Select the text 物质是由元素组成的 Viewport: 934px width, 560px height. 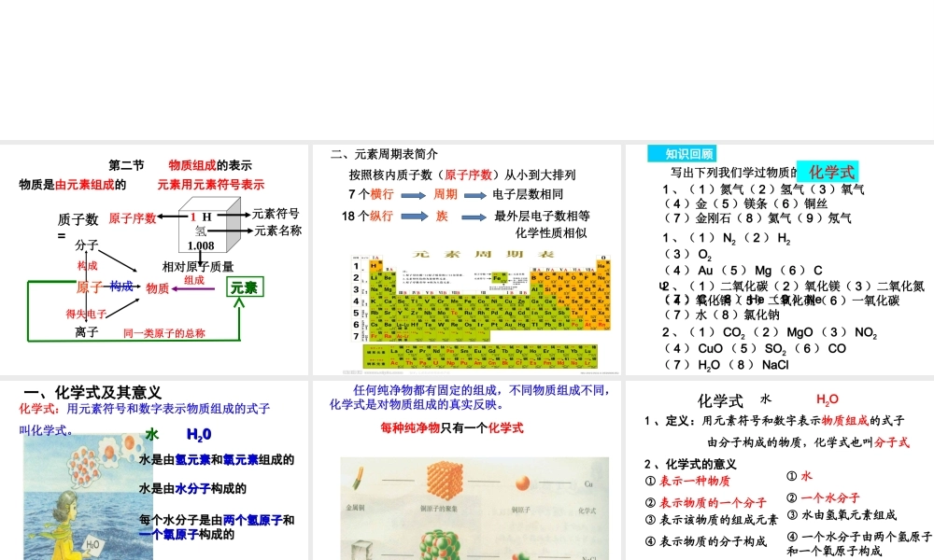pyautogui.click(x=73, y=185)
